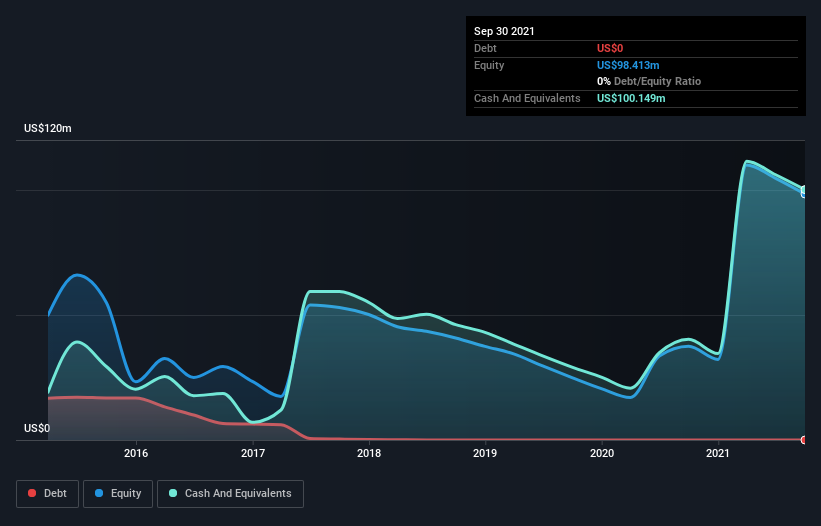This screenshot has width=821, height=526.
Task: Toggle the Cash And Equivalents legend button
Action: click(230, 494)
